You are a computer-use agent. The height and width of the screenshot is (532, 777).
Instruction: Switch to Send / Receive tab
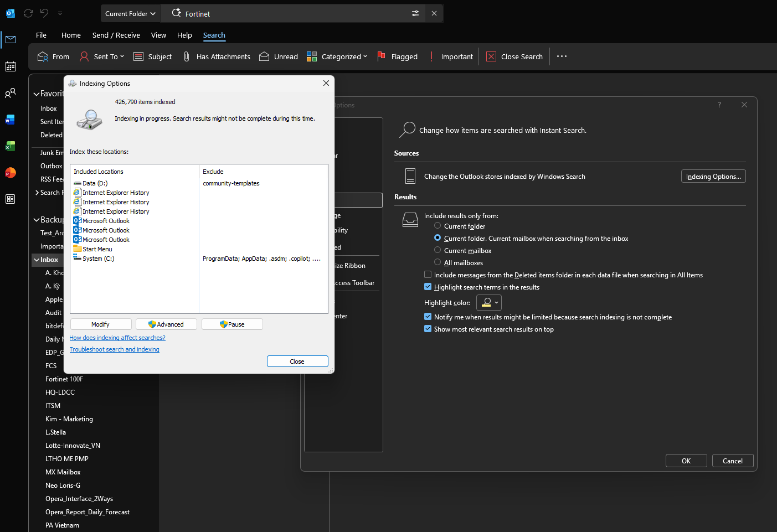pos(116,35)
